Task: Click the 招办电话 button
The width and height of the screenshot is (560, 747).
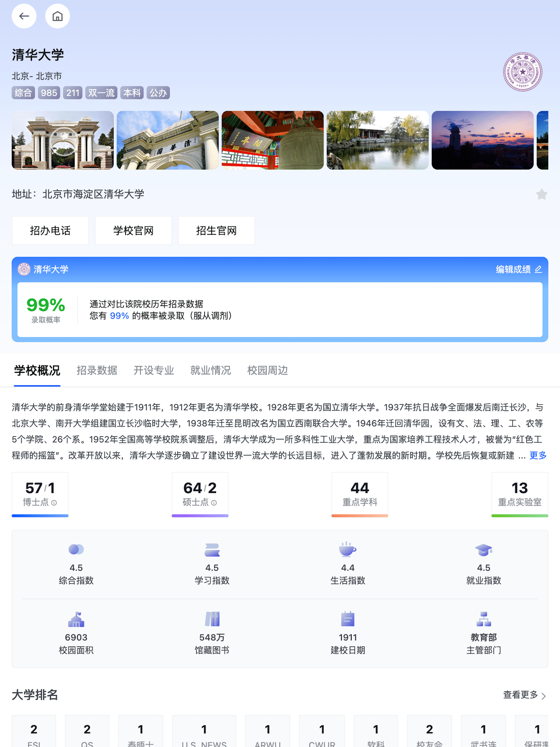Action: (50, 231)
